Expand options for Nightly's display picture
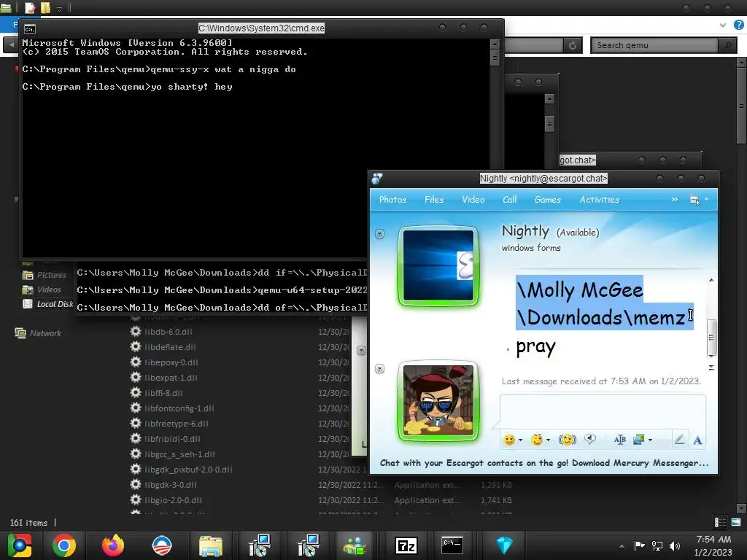Viewport: 747px width, 560px height. click(x=379, y=234)
